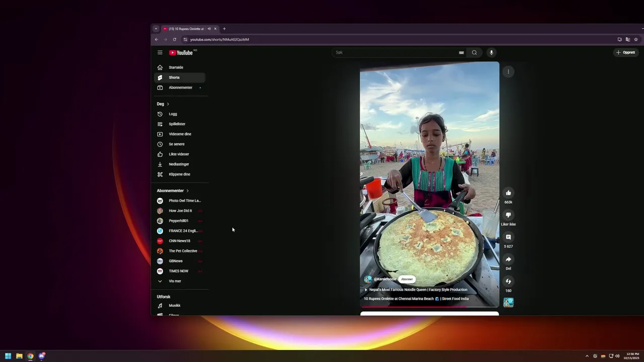644x362 pixels.
Task: Click the install app icon in address bar
Action: tap(620, 39)
